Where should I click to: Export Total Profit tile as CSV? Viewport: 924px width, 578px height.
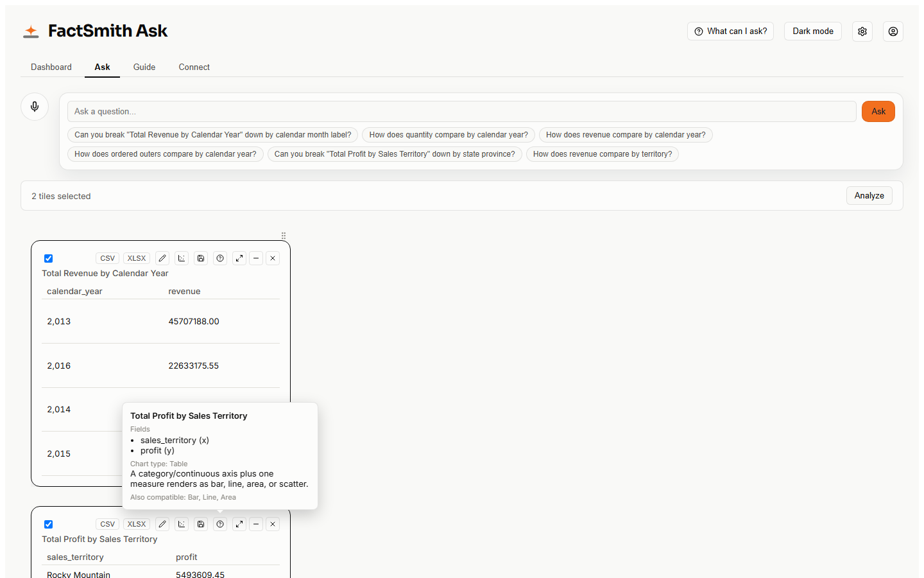click(108, 524)
